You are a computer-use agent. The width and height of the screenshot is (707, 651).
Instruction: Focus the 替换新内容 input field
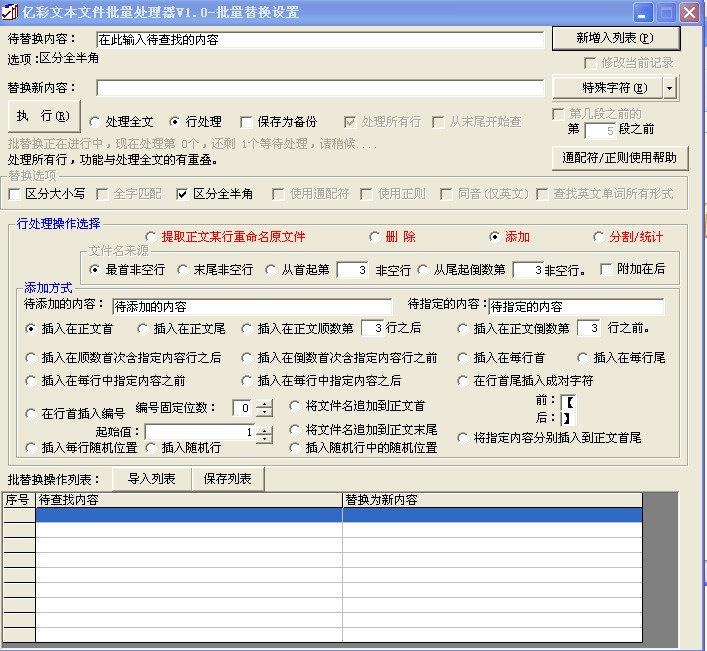[x=320, y=88]
